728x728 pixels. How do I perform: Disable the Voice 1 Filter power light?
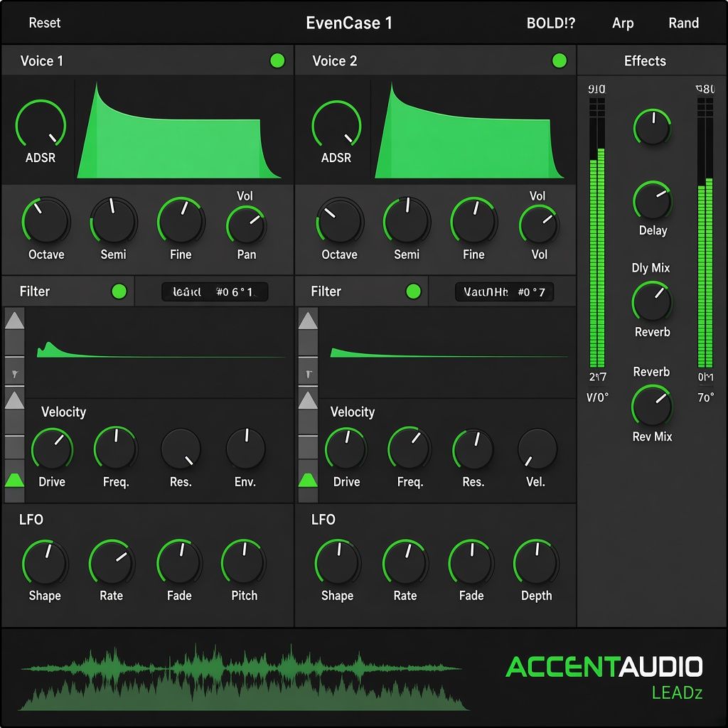point(119,291)
